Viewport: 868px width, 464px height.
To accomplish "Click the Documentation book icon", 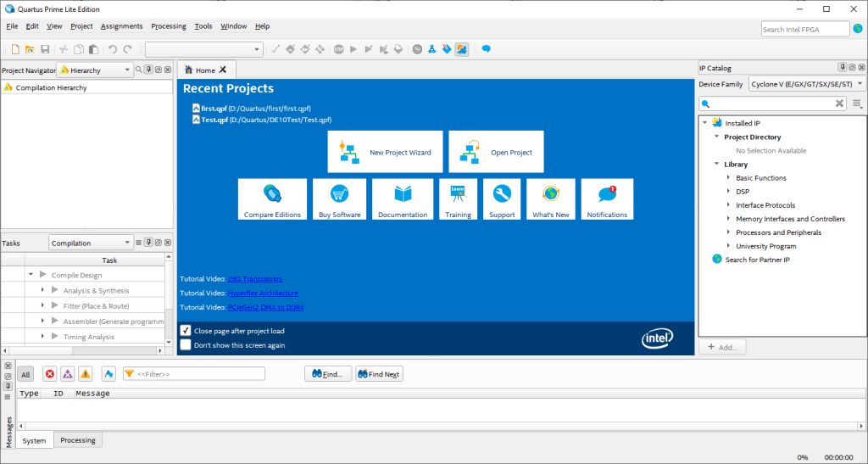I will point(403,193).
